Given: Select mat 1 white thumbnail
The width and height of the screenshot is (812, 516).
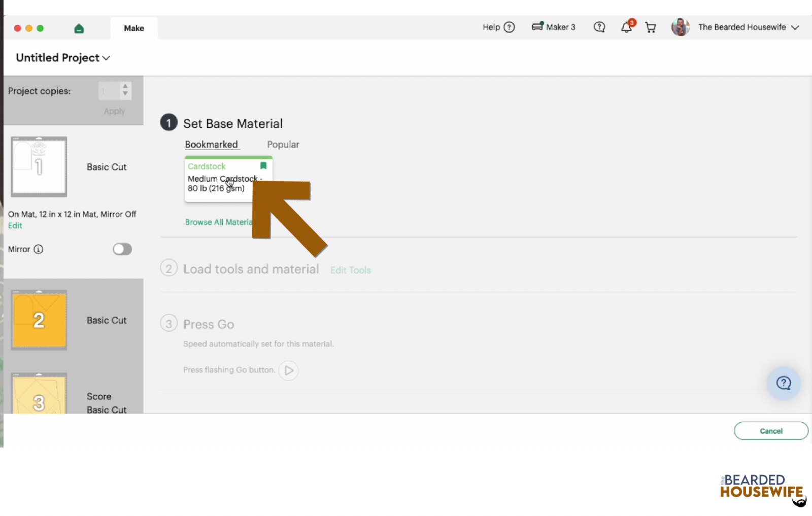Looking at the screenshot, I should coord(39,166).
